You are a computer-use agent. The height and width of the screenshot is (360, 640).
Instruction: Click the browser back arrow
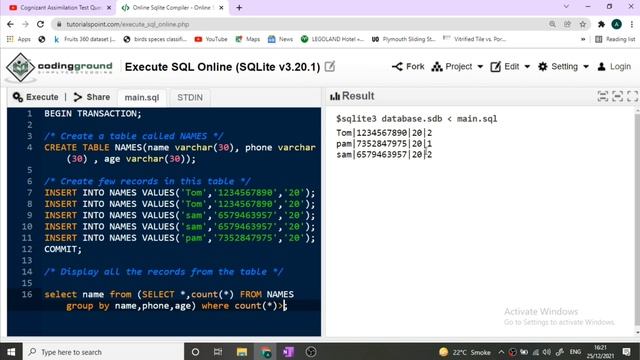[x=10, y=24]
